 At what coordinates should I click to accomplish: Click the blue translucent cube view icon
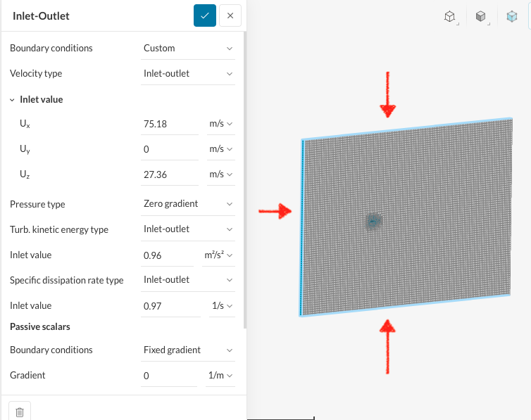pos(511,16)
